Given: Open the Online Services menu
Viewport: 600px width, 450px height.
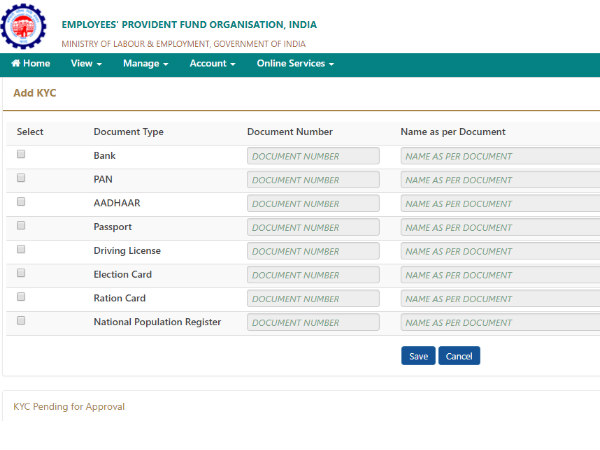Looking at the screenshot, I should click(294, 64).
